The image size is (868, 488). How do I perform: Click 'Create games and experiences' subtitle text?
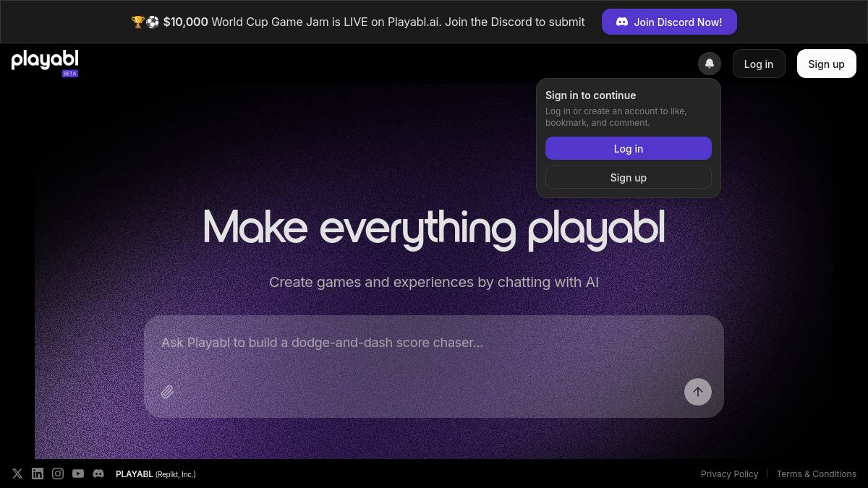click(434, 282)
